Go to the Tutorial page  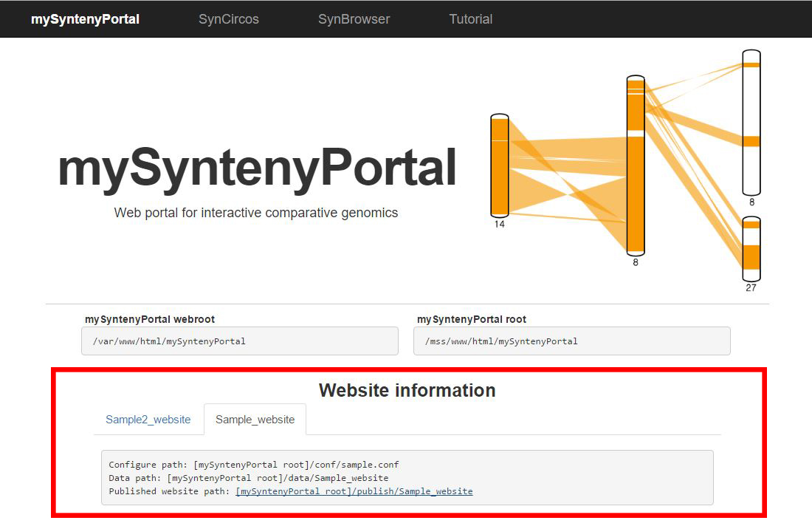pyautogui.click(x=470, y=19)
